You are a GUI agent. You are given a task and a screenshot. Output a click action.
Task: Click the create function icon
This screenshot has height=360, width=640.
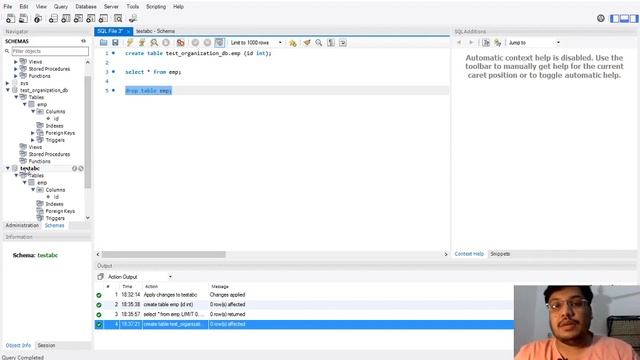(x=104, y=18)
